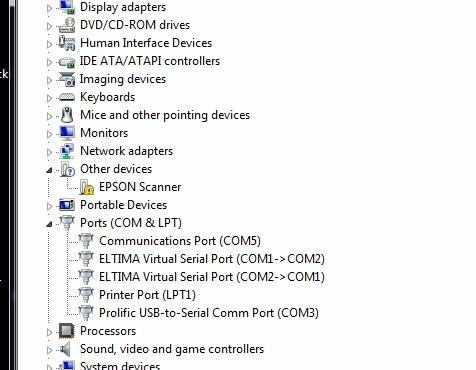Click the Network adapters icon
Image resolution: width=476 pixels, height=370 pixels.
point(67,151)
